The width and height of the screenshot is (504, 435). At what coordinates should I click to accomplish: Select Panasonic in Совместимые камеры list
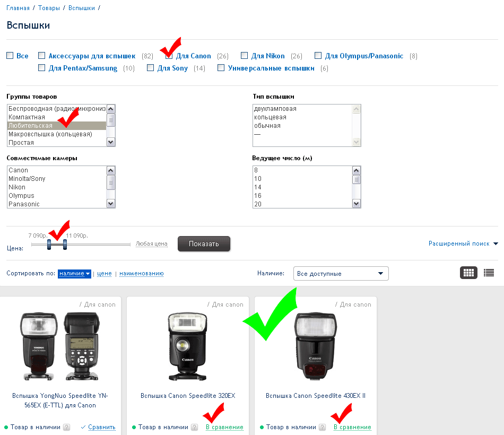(x=57, y=204)
